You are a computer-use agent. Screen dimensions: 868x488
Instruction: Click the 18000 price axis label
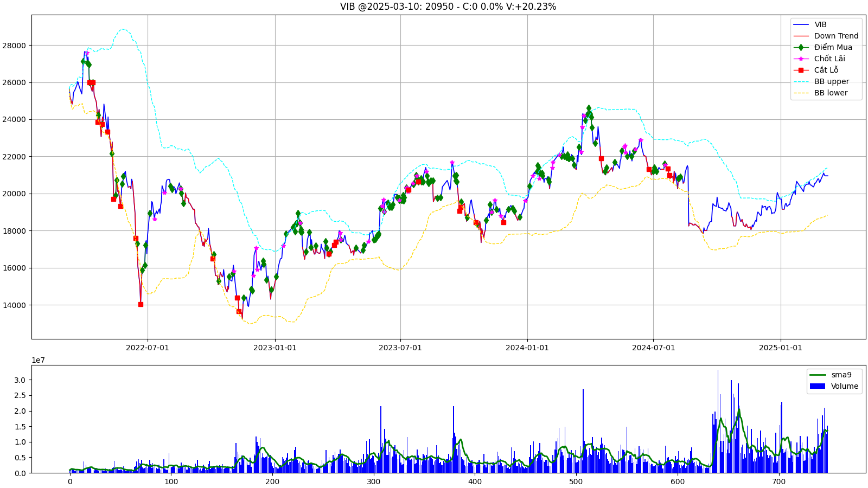14,231
